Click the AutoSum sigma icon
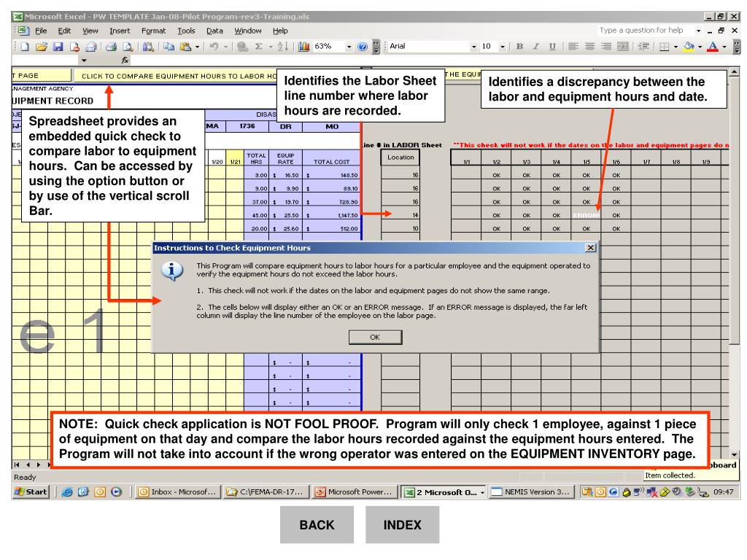Image resolution: width=747 pixels, height=560 pixels. point(259,47)
